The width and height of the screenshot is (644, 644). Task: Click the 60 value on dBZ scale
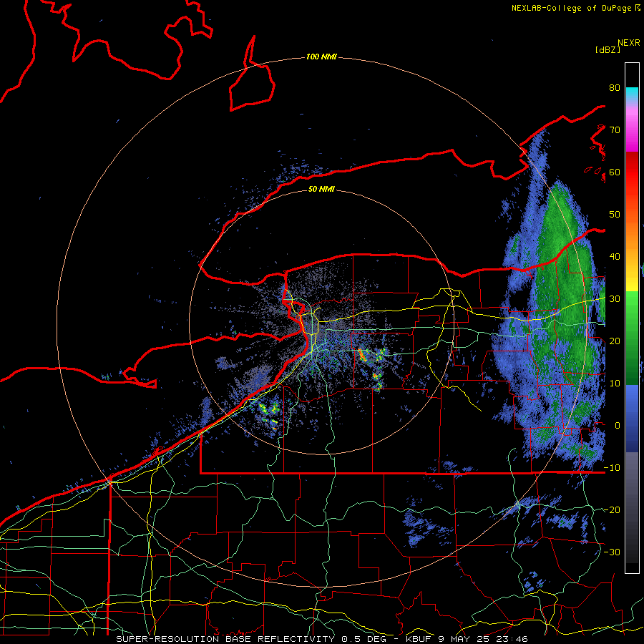click(615, 172)
